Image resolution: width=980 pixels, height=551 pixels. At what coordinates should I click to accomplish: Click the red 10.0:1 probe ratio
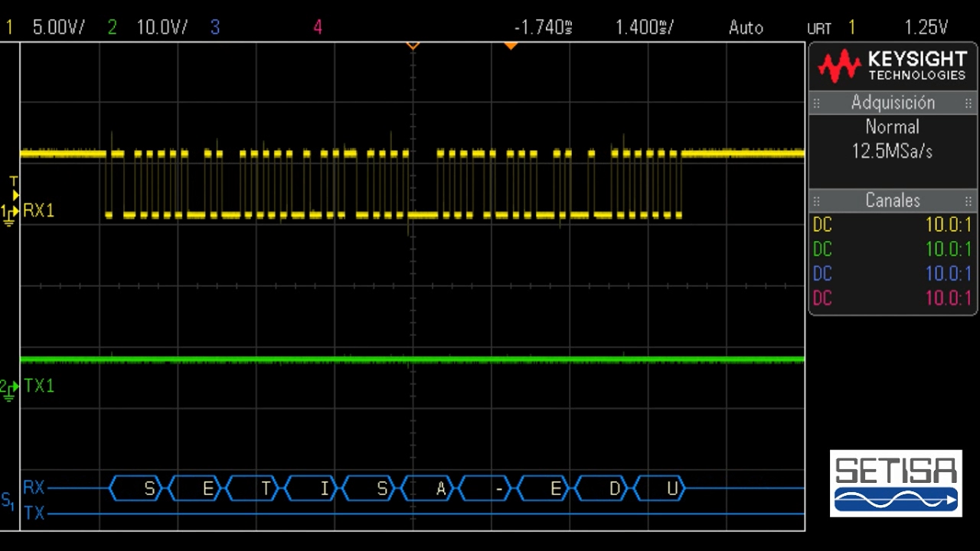949,298
